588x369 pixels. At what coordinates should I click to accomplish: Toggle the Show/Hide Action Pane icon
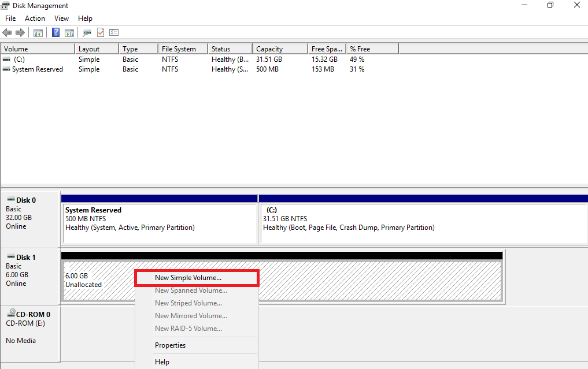click(69, 33)
